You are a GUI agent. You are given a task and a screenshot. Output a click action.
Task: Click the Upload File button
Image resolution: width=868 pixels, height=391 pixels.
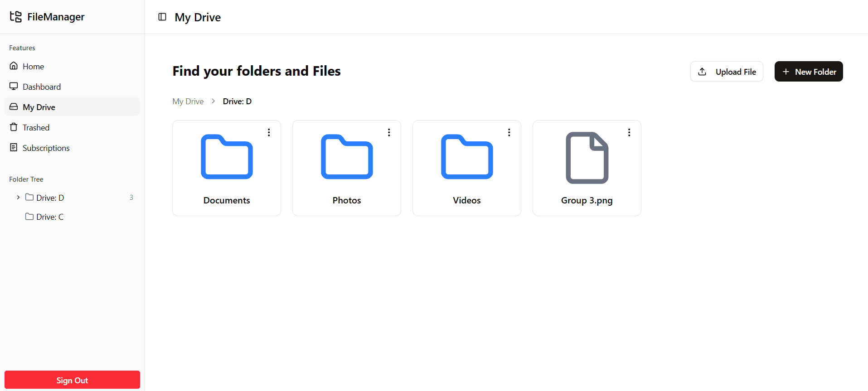727,72
